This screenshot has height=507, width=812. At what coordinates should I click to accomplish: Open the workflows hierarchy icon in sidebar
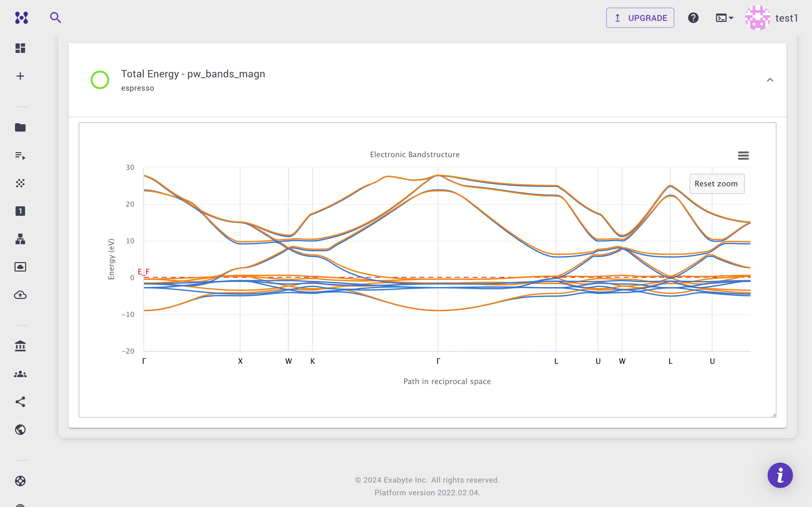coord(21,239)
